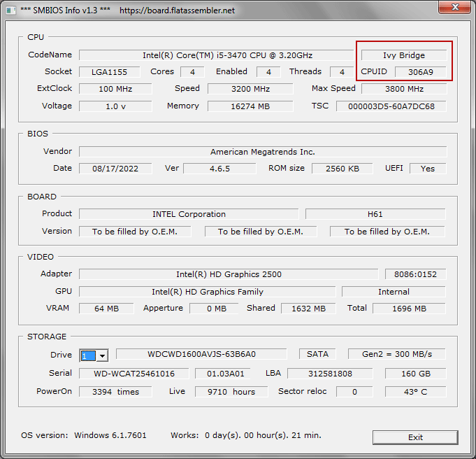
Task: Click the CPUID field showing 306A9
Action: coord(419,72)
